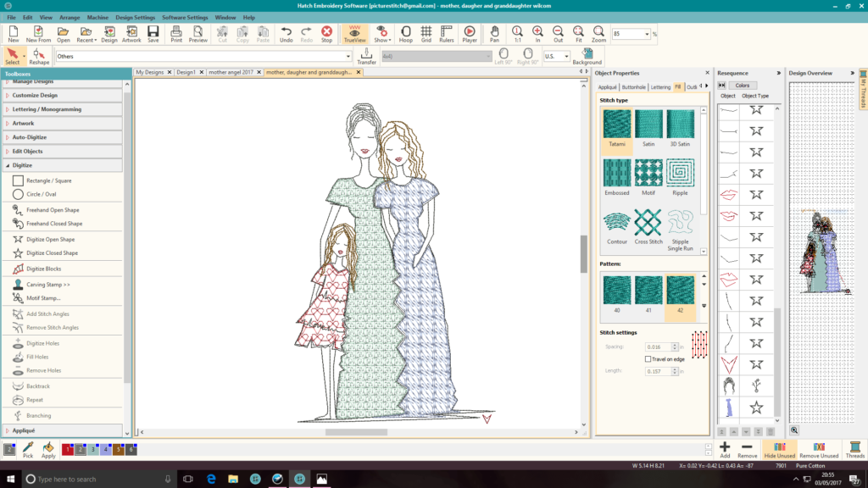The height and width of the screenshot is (488, 868).
Task: Open the Design Settings menu
Action: (135, 17)
